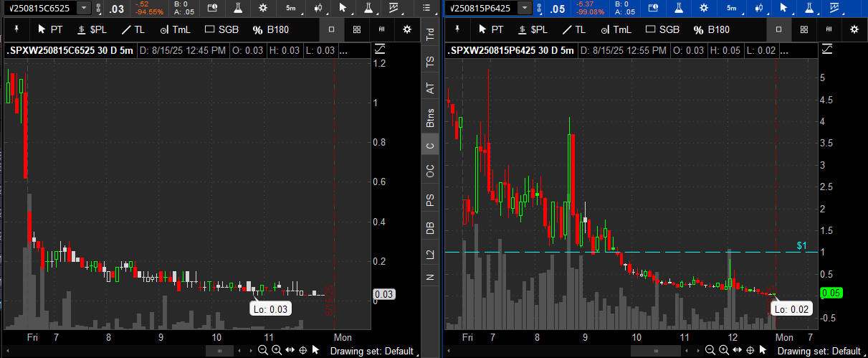The width and height of the screenshot is (868, 358).
Task: Click the SGB rectangle tool in right chart
Action: click(662, 29)
